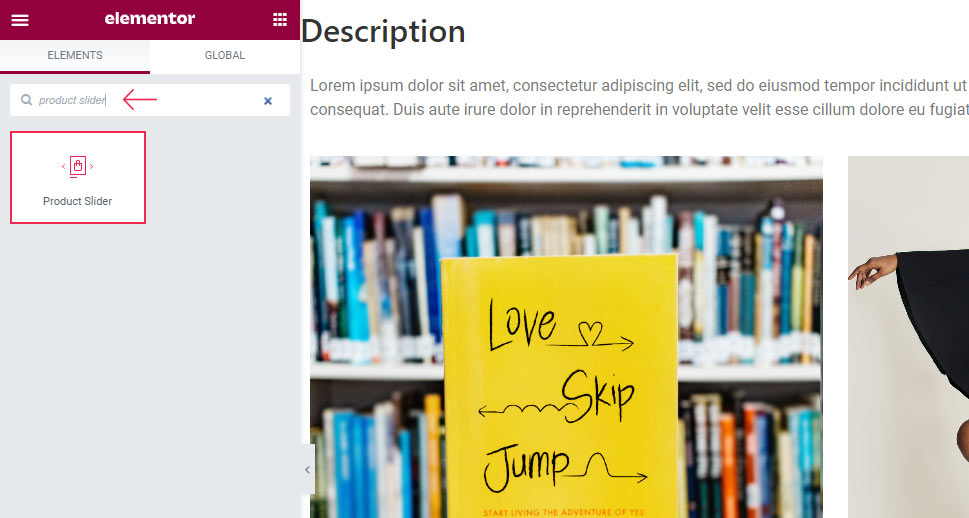The width and height of the screenshot is (969, 518).
Task: Click the widgets grid icon in header
Action: click(x=279, y=20)
